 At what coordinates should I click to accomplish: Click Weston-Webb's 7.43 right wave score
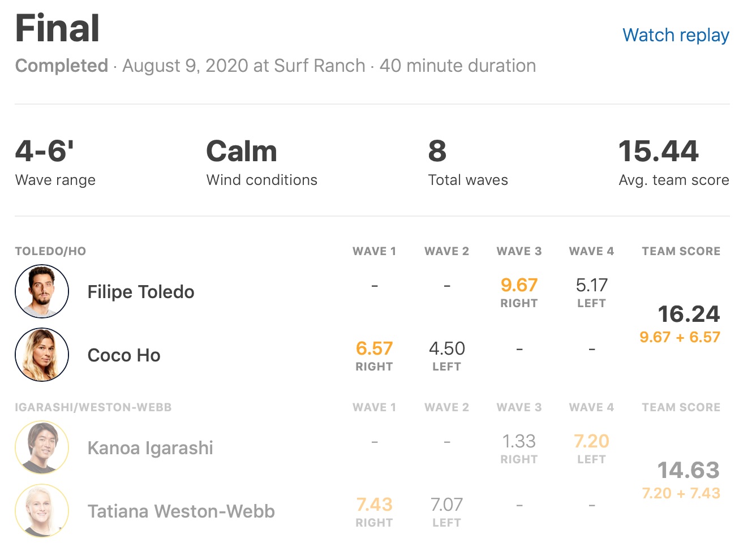(x=374, y=505)
